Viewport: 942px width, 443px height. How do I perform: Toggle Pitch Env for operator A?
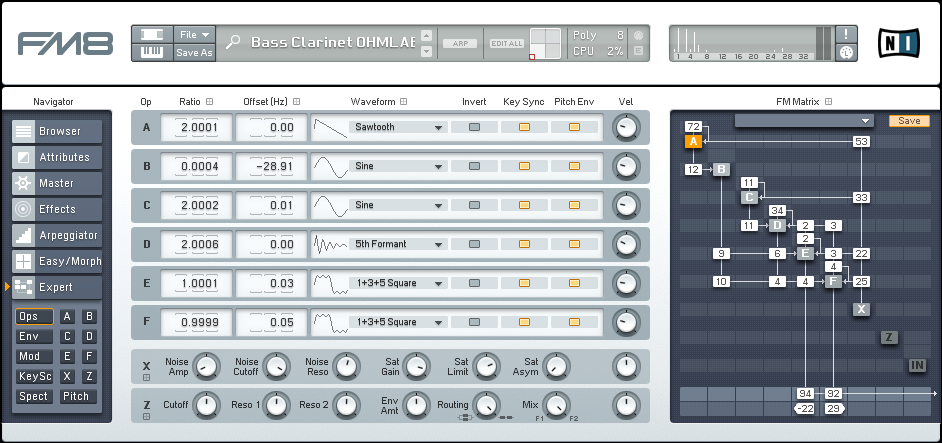point(574,127)
